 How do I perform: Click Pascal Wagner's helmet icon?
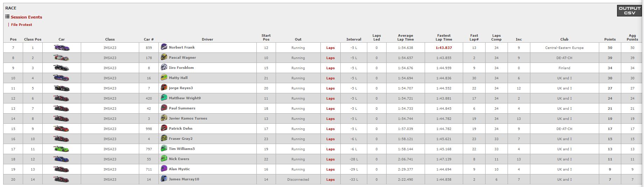pyautogui.click(x=164, y=57)
